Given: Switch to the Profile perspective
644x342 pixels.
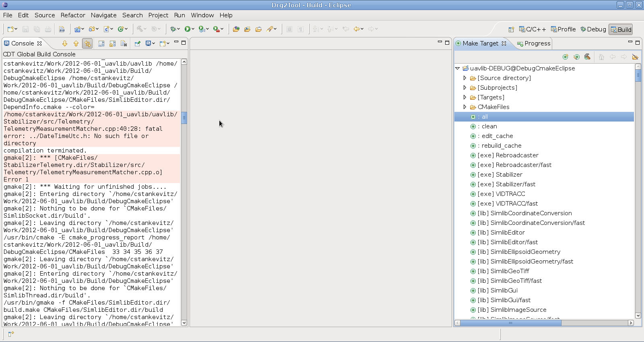Looking at the screenshot, I should (563, 29).
